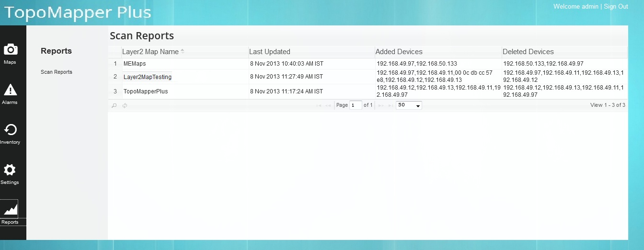This screenshot has width=644, height=250.
Task: Open Scan Reports in the Reports sidebar
Action: coord(57,72)
